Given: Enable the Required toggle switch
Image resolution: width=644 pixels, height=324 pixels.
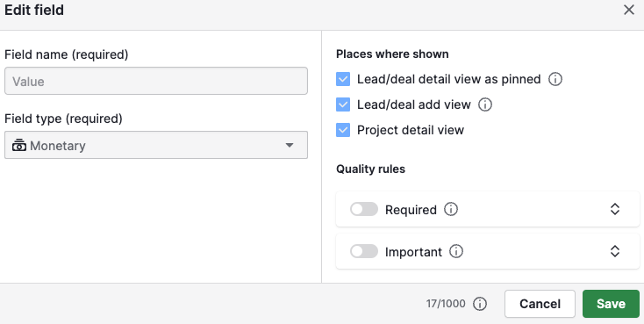Looking at the screenshot, I should tap(364, 209).
